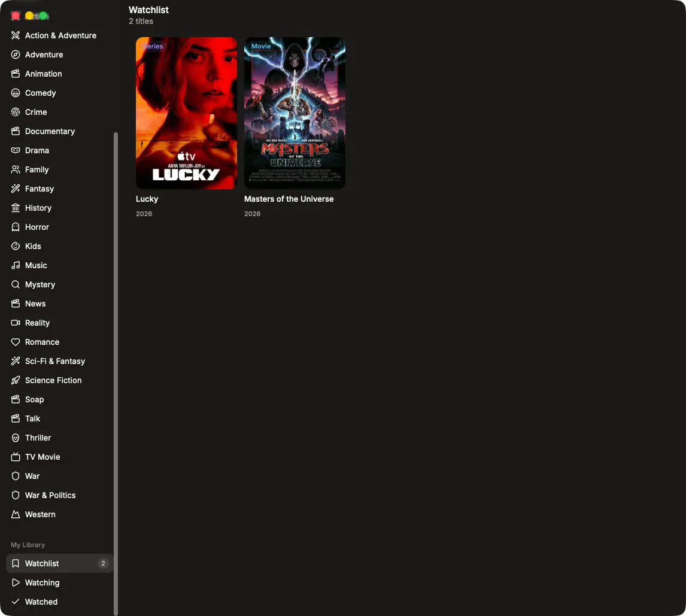Click the wand icon beside Sci-Fi & Fantasy
This screenshot has height=616, width=686.
(x=16, y=361)
